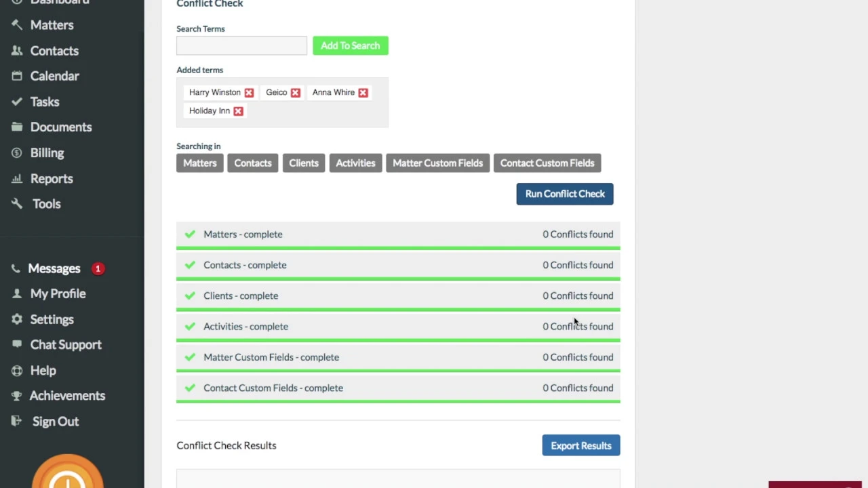The width and height of the screenshot is (868, 488).
Task: Click the Sign Out door icon
Action: point(16,421)
